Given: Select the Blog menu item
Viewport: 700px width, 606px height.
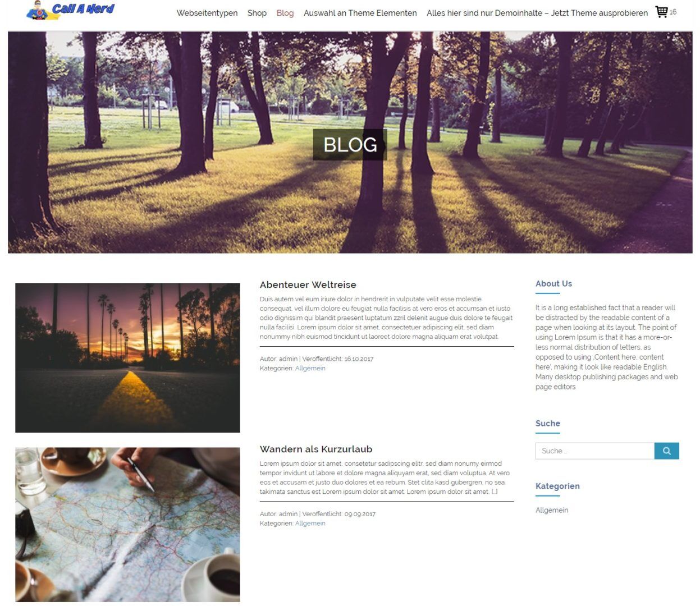Looking at the screenshot, I should [x=285, y=13].
